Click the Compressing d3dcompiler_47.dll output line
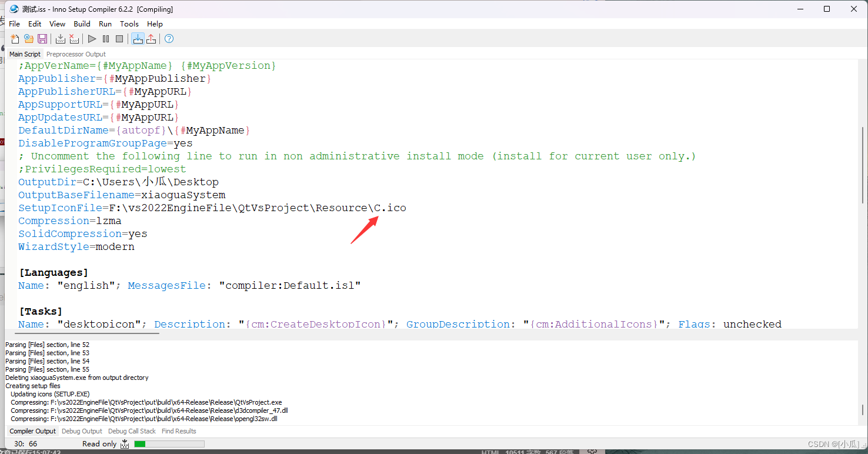Image resolution: width=868 pixels, height=454 pixels. [x=149, y=410]
